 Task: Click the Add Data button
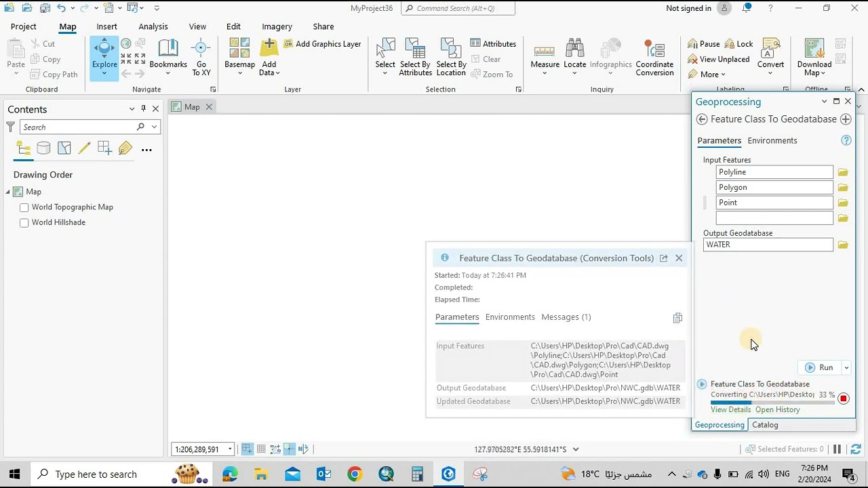pyautogui.click(x=269, y=58)
